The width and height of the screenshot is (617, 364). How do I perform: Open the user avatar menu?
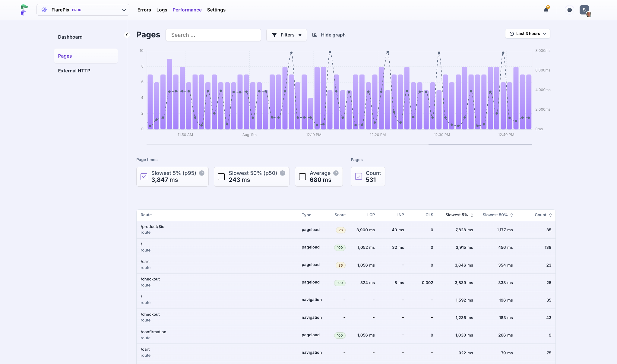(584, 10)
